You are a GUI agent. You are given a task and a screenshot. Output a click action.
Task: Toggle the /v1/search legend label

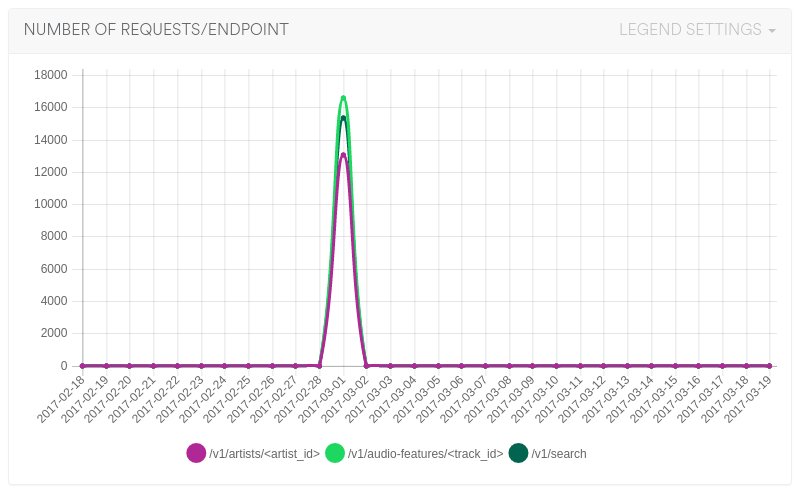coord(559,454)
